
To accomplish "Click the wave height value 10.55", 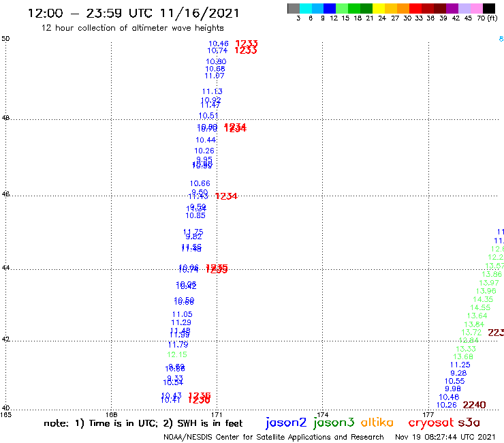I will pos(455,381).
